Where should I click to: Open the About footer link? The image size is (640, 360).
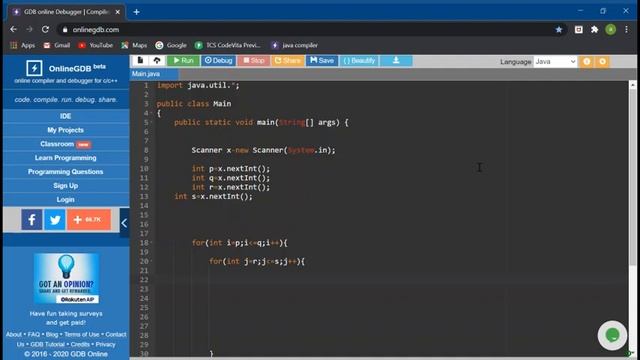pyautogui.click(x=13, y=334)
